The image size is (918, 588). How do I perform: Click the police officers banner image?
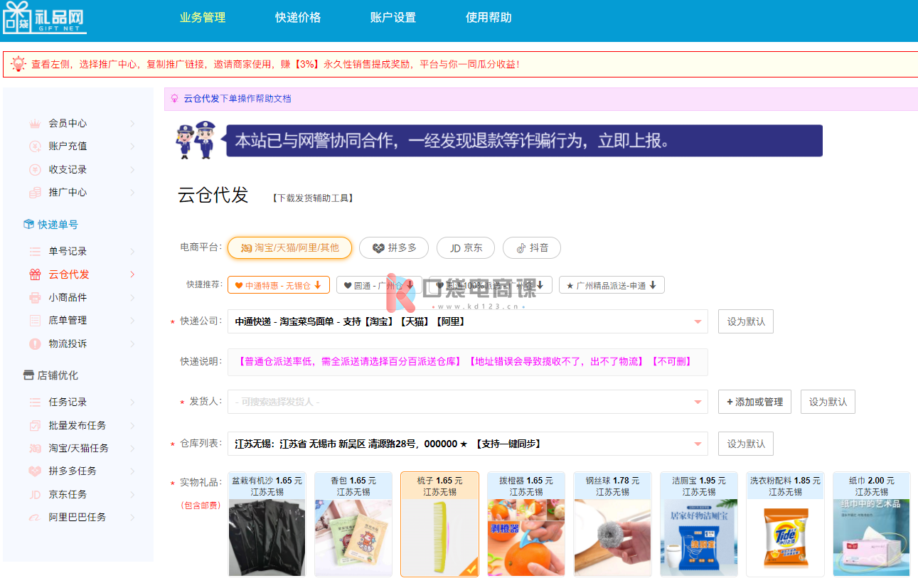498,140
